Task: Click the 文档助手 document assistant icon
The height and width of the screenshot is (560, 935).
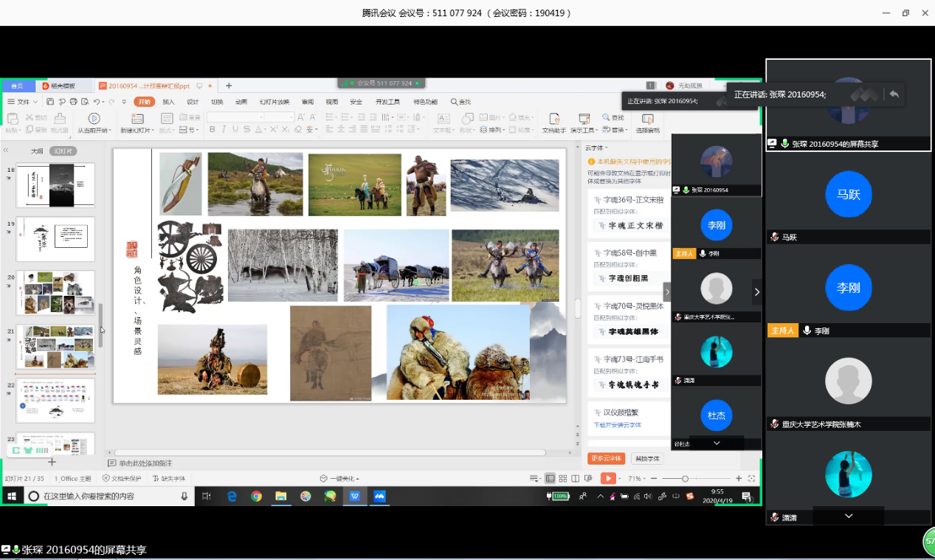Action: pos(553,118)
